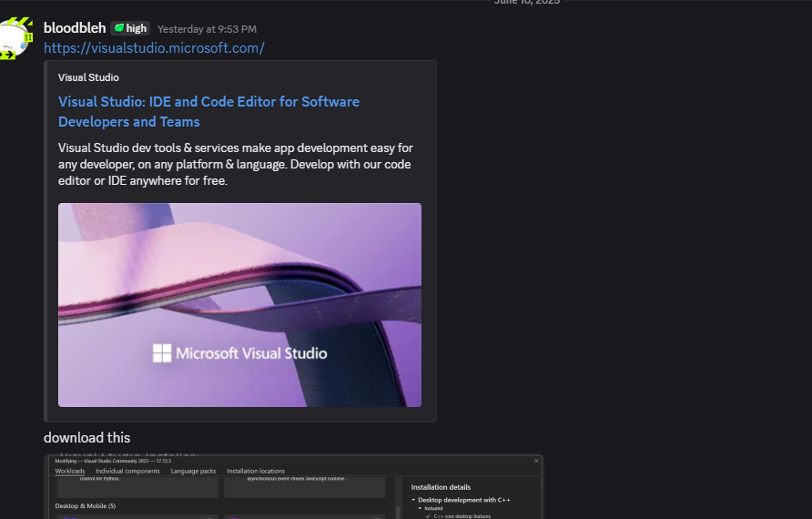Enlarge the Microsoft Visual Studio embed image
Screen dimensions: 812x519
click(x=239, y=304)
